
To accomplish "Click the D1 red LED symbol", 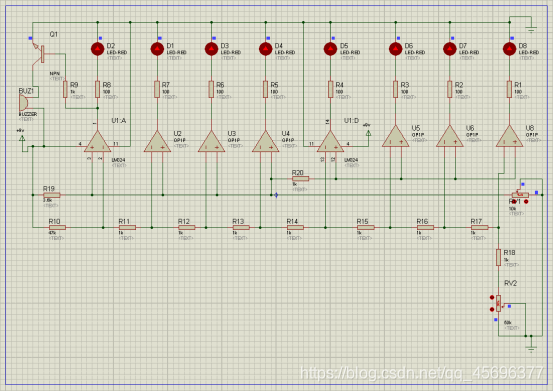I will (x=157, y=49).
